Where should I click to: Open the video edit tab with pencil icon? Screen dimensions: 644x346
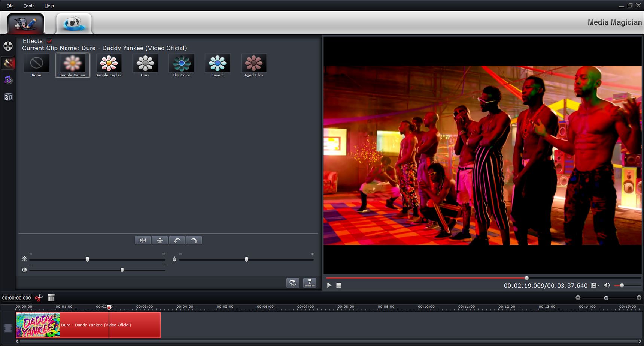tap(25, 24)
